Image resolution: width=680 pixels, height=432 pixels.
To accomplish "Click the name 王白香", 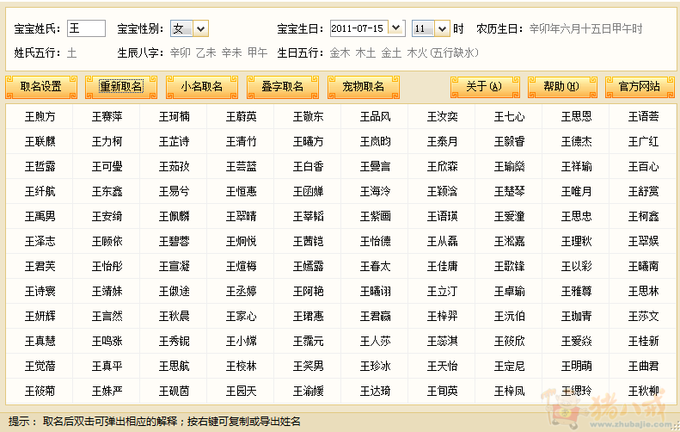I will (x=308, y=167).
